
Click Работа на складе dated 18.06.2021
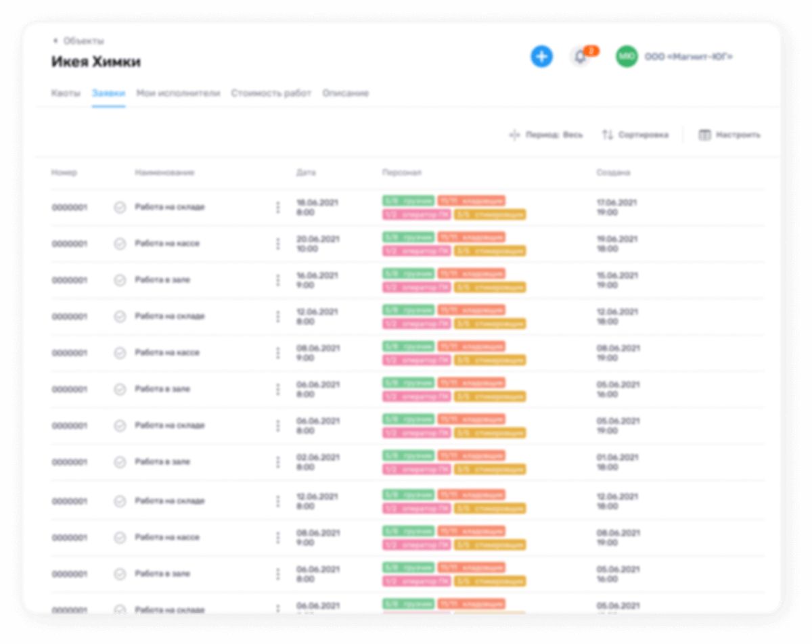tap(170, 207)
